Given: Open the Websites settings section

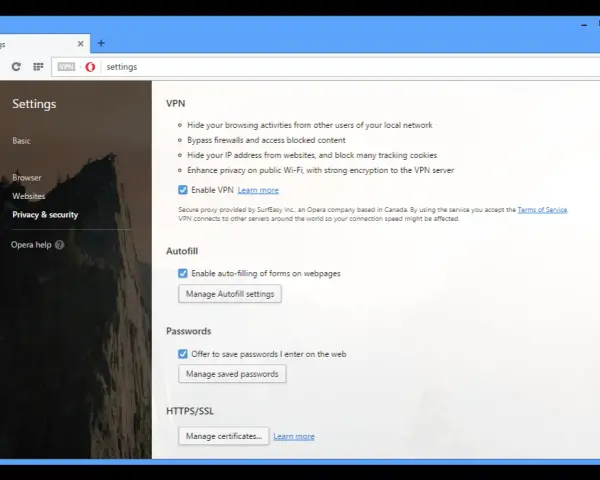Looking at the screenshot, I should (29, 196).
